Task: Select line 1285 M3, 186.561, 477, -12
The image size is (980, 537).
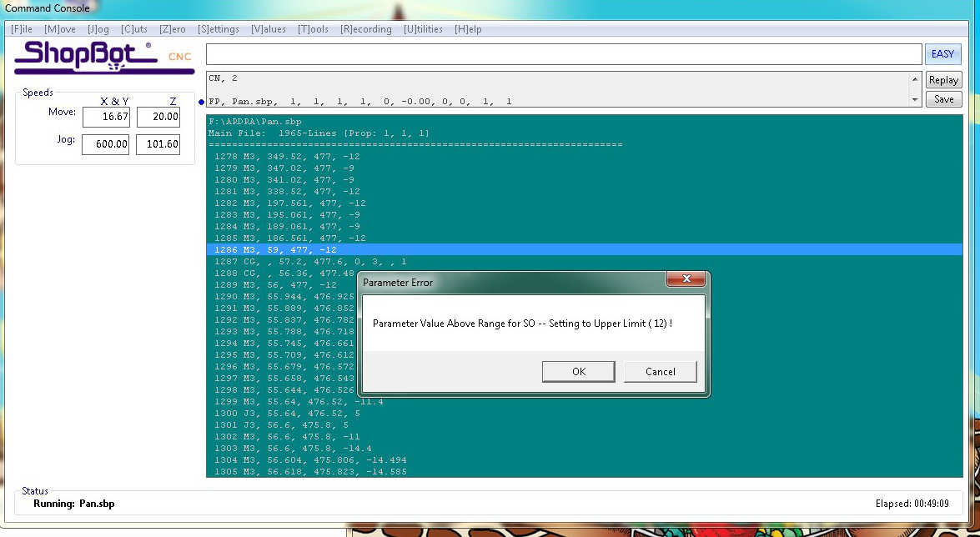Action: 289,238
